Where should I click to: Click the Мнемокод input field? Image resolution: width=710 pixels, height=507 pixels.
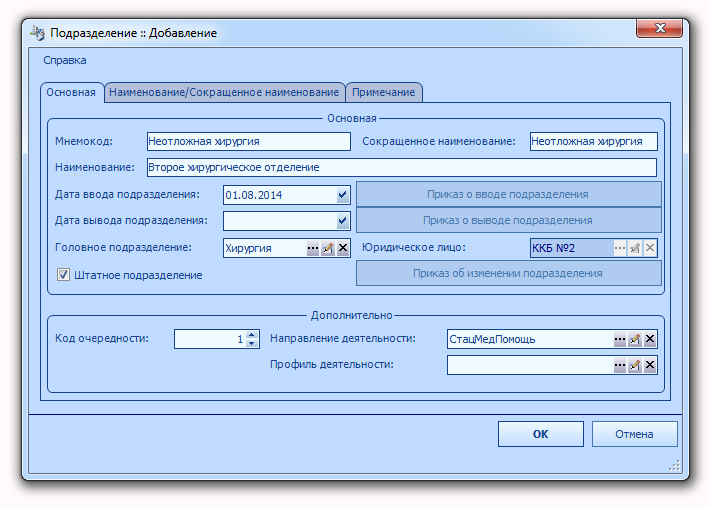point(249,141)
